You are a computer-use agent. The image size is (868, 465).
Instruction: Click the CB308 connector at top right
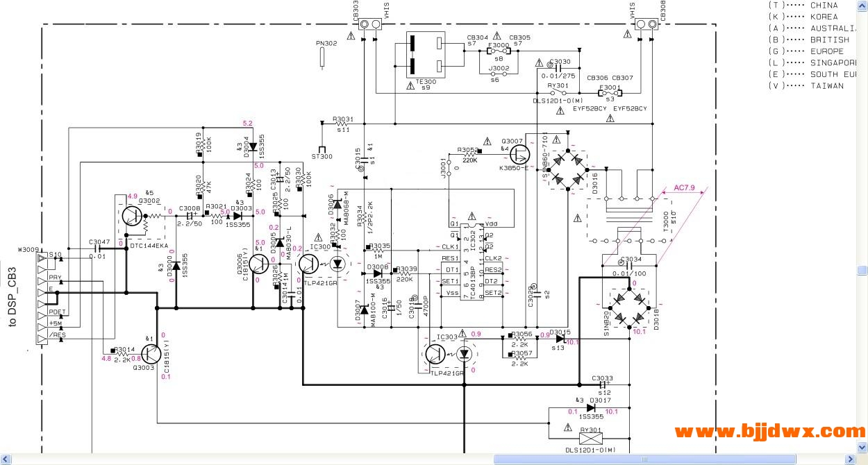coord(646,24)
